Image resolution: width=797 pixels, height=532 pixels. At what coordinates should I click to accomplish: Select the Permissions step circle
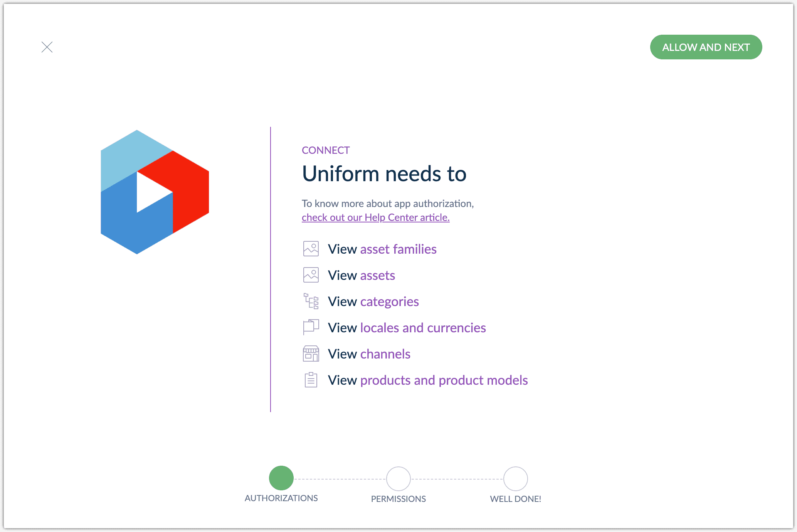(398, 479)
